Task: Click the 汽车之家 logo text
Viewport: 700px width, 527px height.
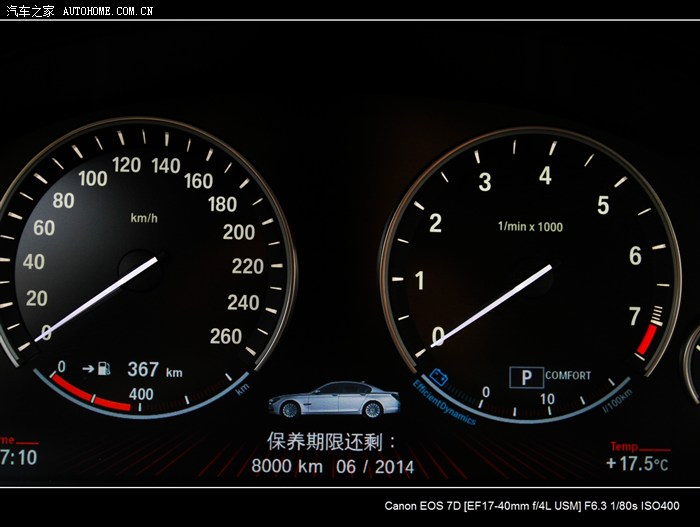Action: point(29,11)
